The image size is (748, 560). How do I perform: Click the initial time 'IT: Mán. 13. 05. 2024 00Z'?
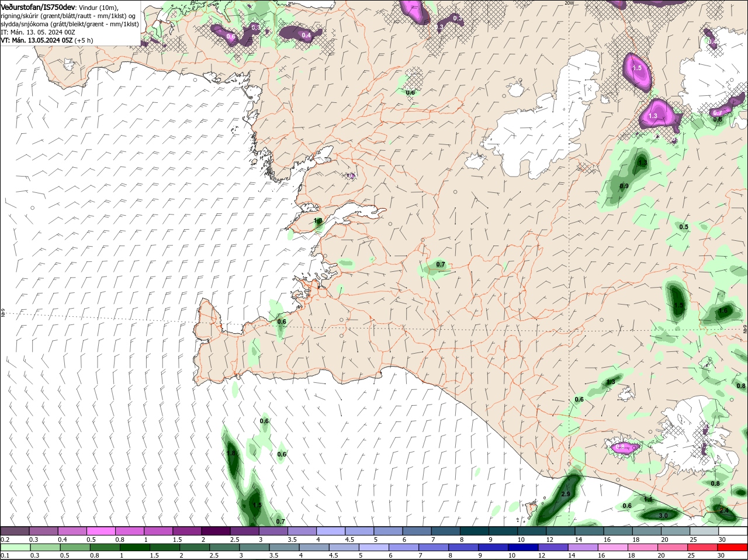click(37, 32)
